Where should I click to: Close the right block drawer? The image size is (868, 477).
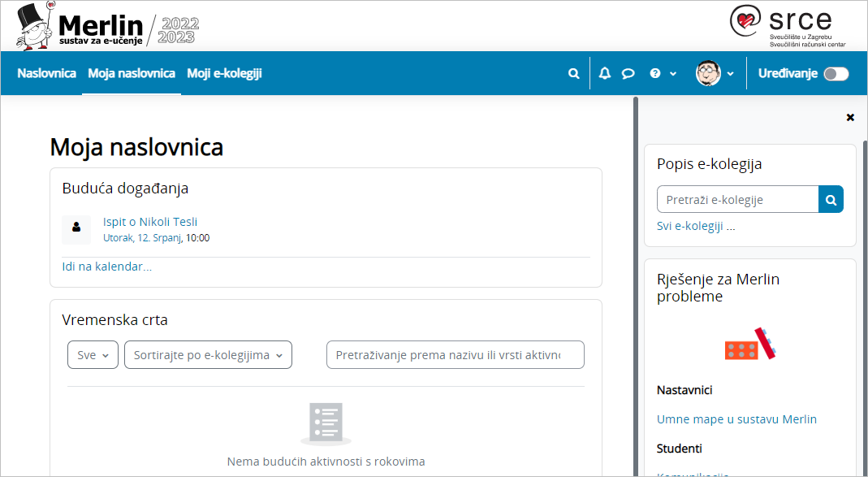(850, 118)
